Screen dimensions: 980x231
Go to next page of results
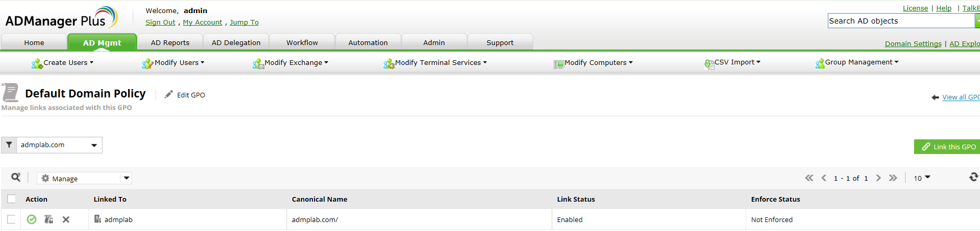[878, 178]
